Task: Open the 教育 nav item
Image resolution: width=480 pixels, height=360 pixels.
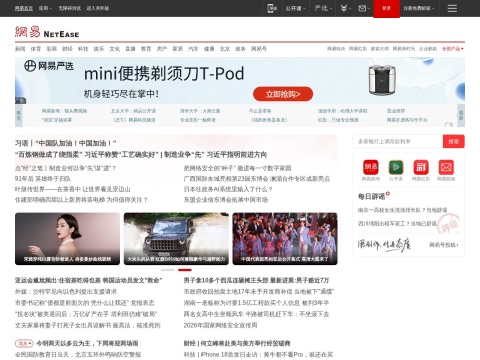Action: (x=146, y=49)
